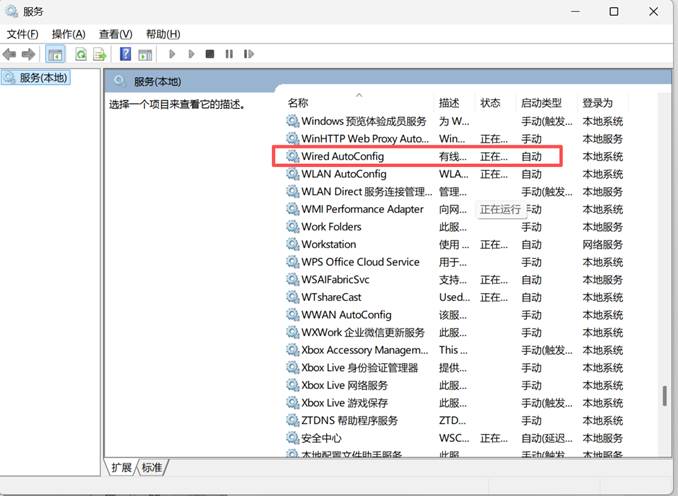The image size is (678, 496).
Task: Open the 查看(V) menu
Action: click(115, 33)
